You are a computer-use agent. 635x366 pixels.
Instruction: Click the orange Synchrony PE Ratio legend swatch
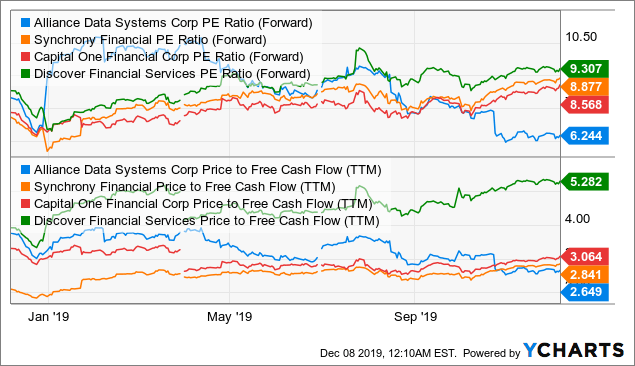pyautogui.click(x=26, y=40)
